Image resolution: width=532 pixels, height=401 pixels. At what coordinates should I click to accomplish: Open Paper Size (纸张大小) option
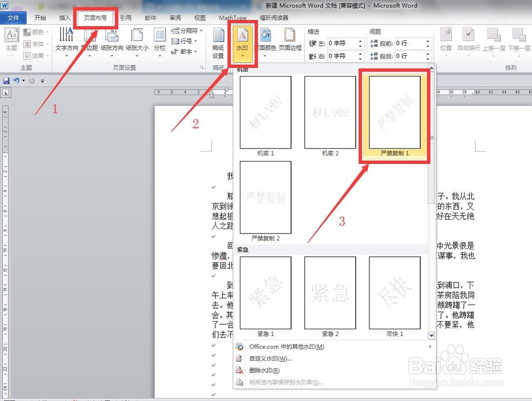click(137, 41)
